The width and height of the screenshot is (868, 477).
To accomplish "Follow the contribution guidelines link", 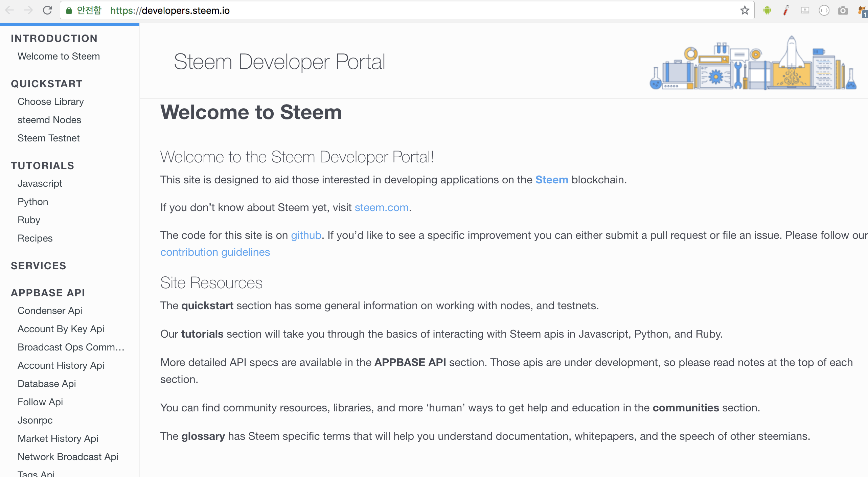I will pyautogui.click(x=215, y=252).
